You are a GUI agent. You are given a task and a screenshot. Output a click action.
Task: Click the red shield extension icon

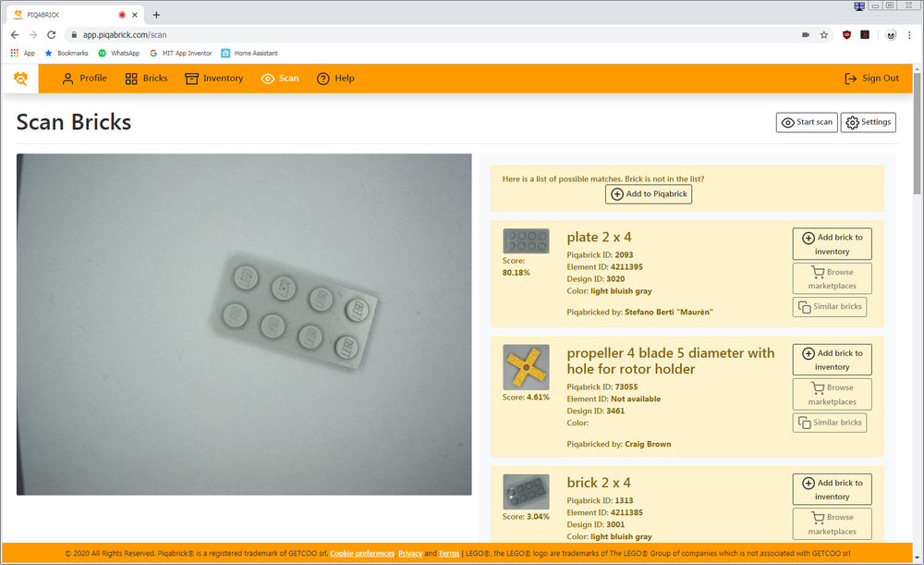pyautogui.click(x=846, y=35)
